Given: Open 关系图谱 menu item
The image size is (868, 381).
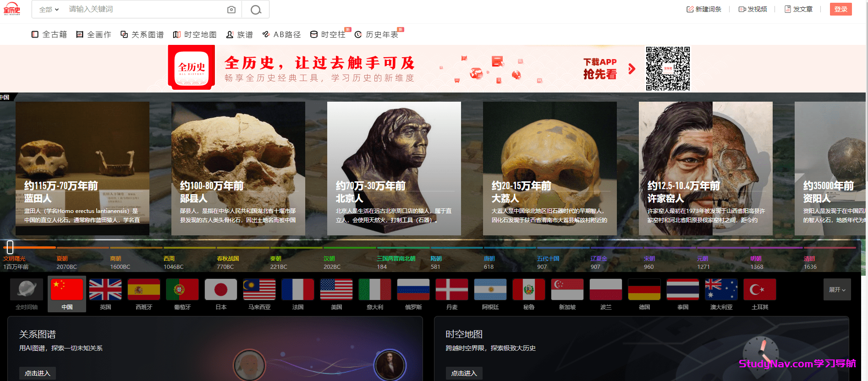Looking at the screenshot, I should (142, 34).
